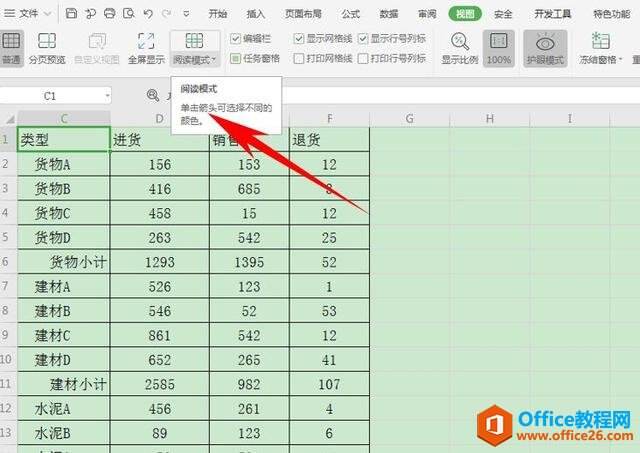
Task: Open the 开始 ribbon tab
Action: click(218, 14)
